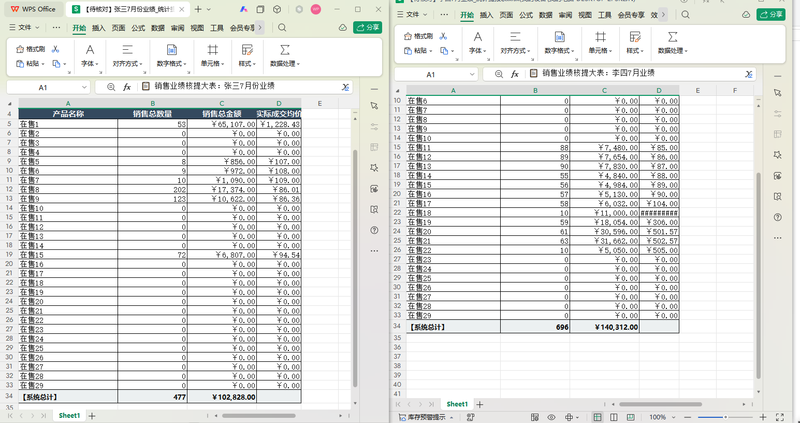Add a new sheet in left window
The height and width of the screenshot is (423, 800).
(92, 415)
